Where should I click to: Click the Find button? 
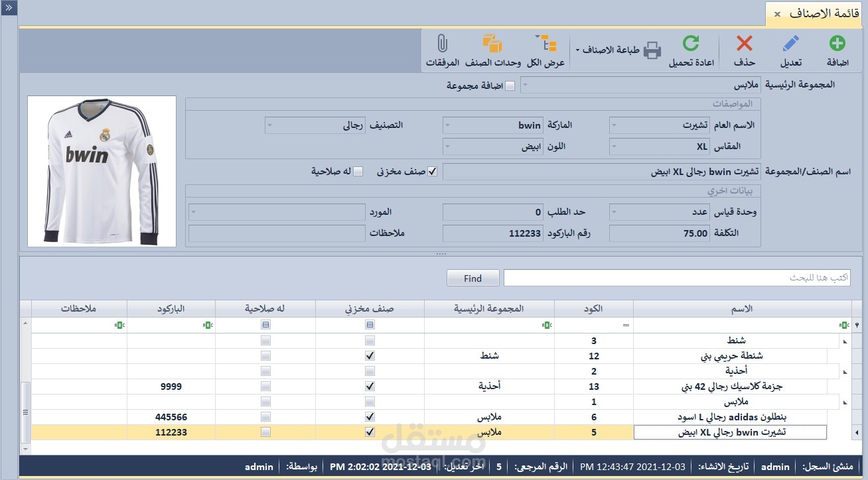pyautogui.click(x=473, y=278)
